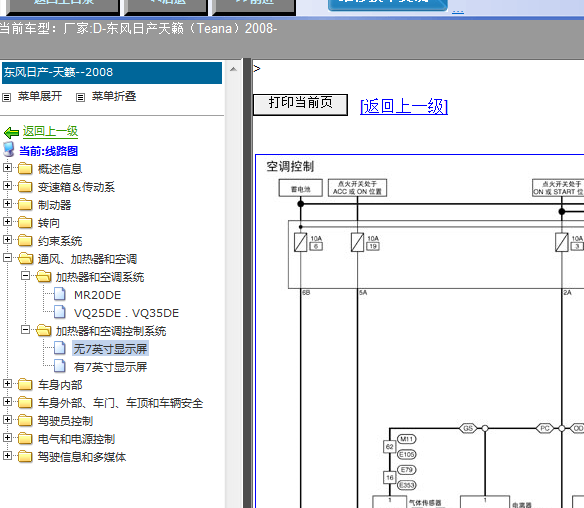
Task: Click the GS marker in wiring diagram
Action: click(x=468, y=428)
